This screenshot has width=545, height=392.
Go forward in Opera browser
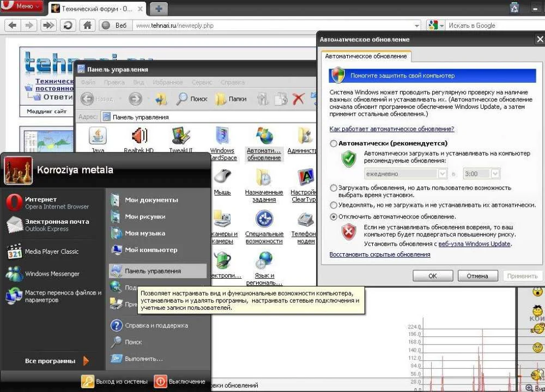(x=29, y=26)
